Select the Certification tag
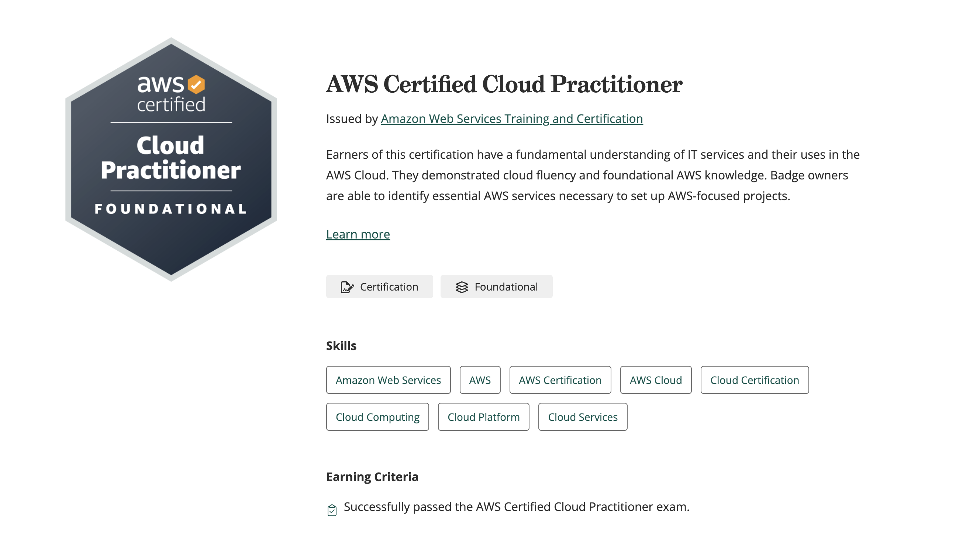This screenshot has height=556, width=980. click(x=379, y=286)
